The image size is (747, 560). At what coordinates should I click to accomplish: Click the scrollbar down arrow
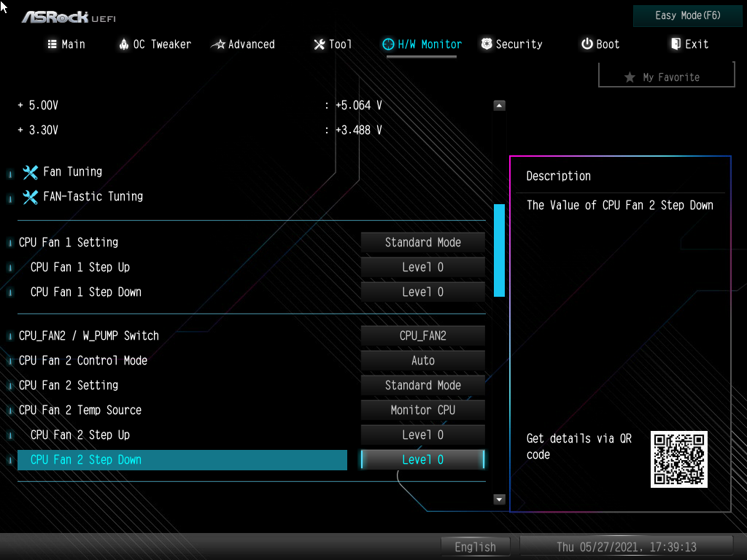pos(499,499)
